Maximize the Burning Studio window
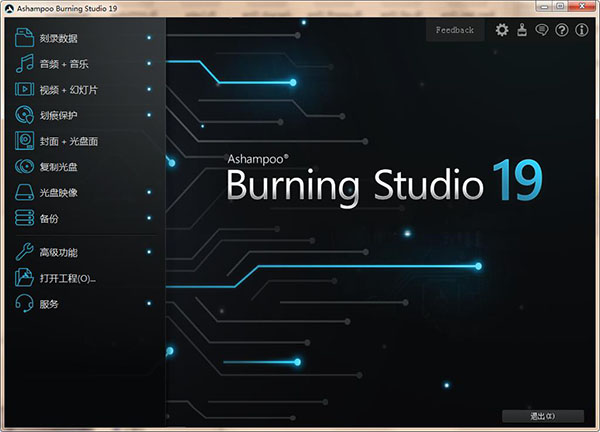This screenshot has width=600, height=432. [x=560, y=6]
